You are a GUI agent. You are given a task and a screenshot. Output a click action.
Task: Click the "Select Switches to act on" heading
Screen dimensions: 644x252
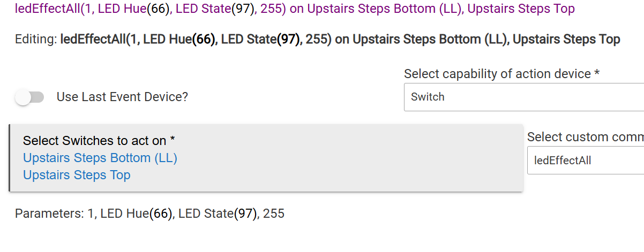99,141
